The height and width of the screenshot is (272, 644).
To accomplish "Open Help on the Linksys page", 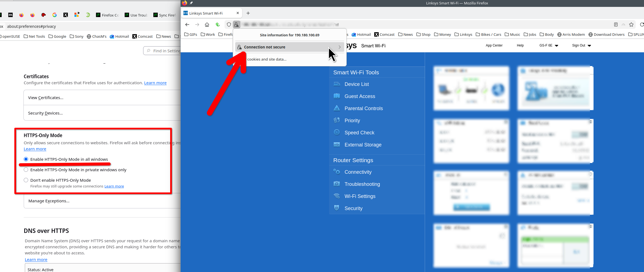I will 520,45.
